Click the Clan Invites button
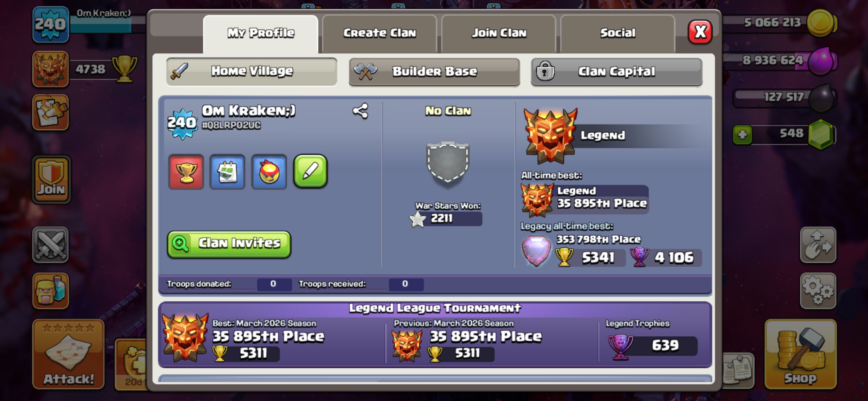 click(229, 244)
